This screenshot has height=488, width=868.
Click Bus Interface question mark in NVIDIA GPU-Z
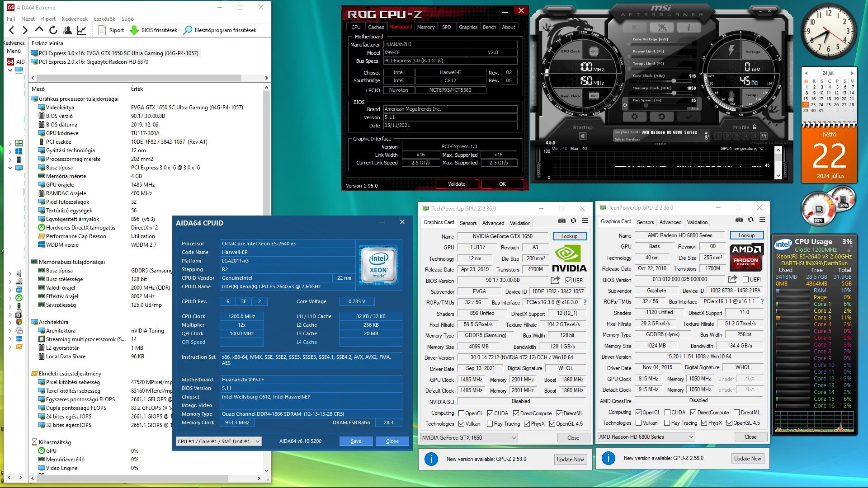pos(585,302)
